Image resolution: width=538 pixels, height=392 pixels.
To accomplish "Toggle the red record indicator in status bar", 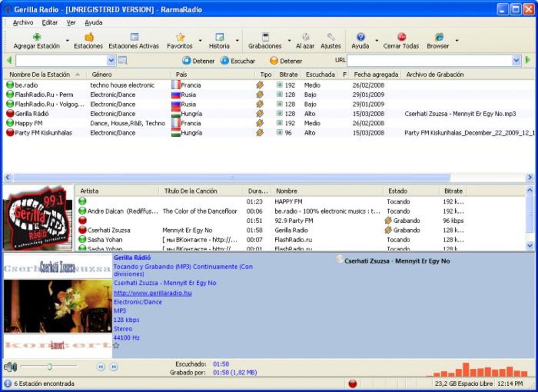I will point(353,384).
